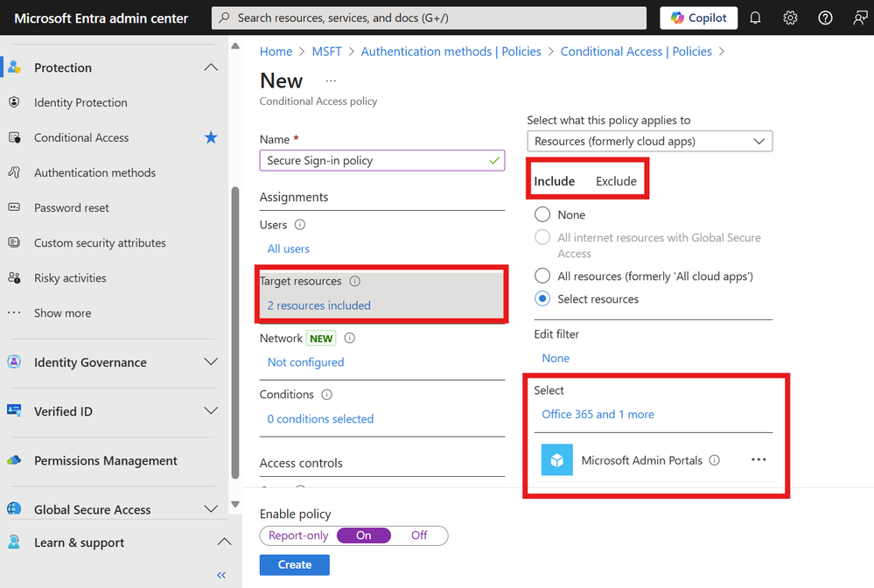Click the Target resources info icon
874x588 pixels.
(355, 282)
